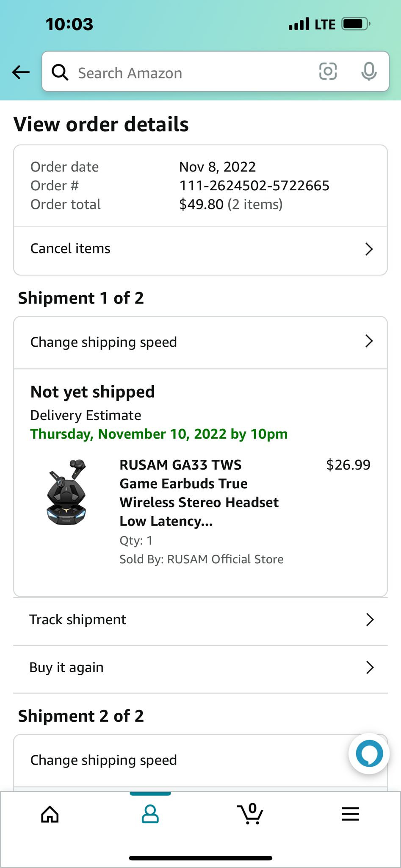
Task: Expand Change shipping speed for Shipment 1
Action: 201,342
